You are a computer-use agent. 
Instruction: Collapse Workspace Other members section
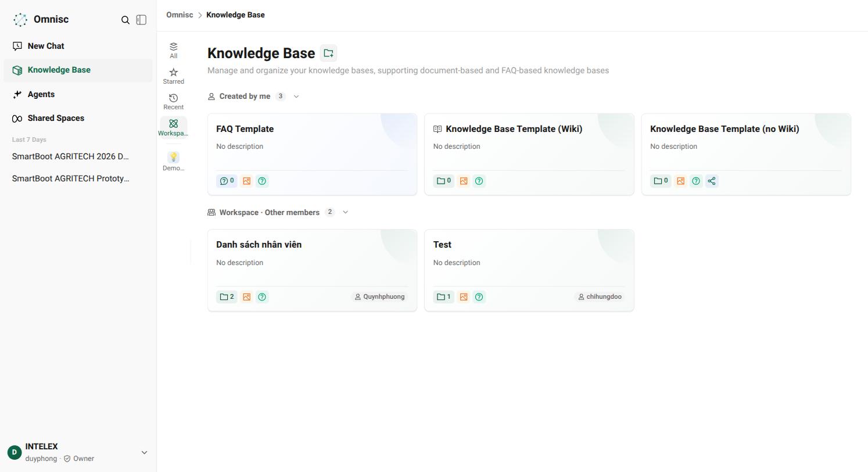tap(346, 212)
